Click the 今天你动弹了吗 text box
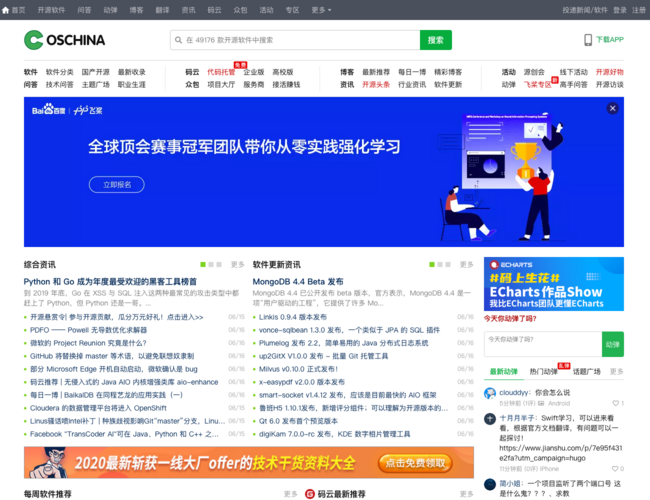The width and height of the screenshot is (650, 500). [x=541, y=344]
